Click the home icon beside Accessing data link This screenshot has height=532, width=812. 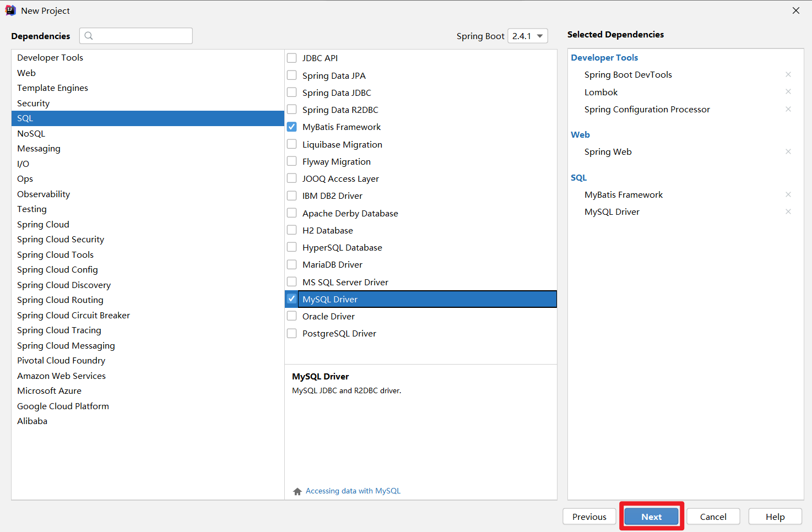297,491
